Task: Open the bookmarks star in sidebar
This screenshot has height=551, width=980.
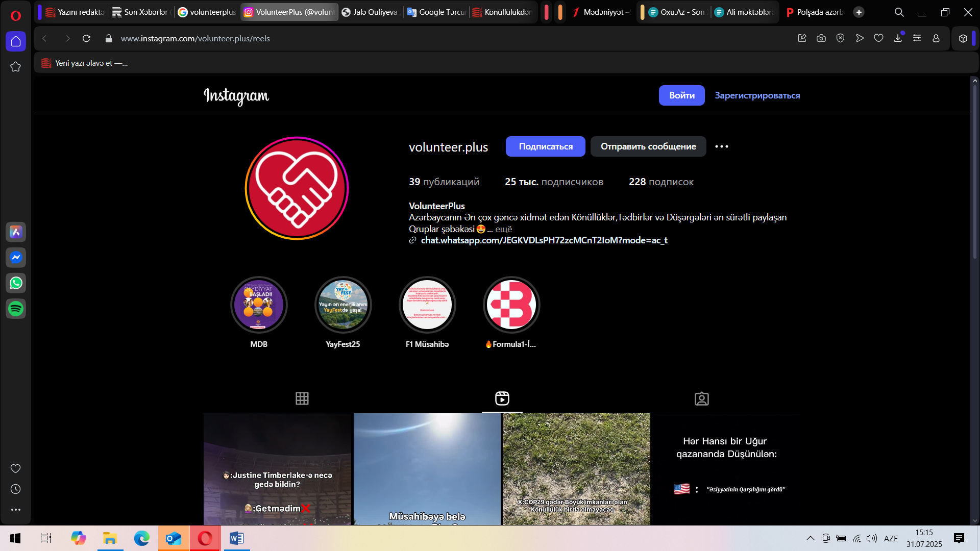Action: (x=16, y=67)
